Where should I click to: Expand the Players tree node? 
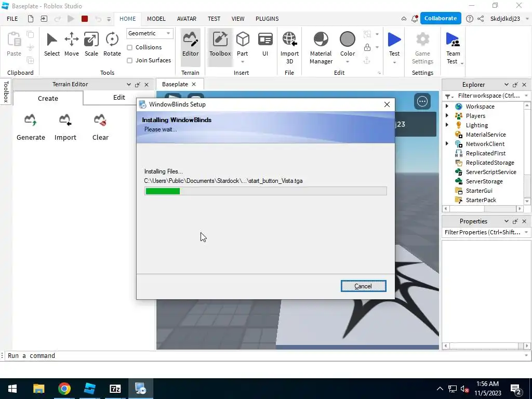[447, 116]
